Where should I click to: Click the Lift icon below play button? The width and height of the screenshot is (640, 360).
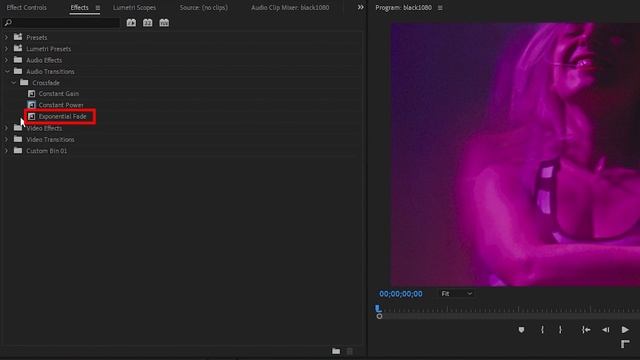coord(625,344)
